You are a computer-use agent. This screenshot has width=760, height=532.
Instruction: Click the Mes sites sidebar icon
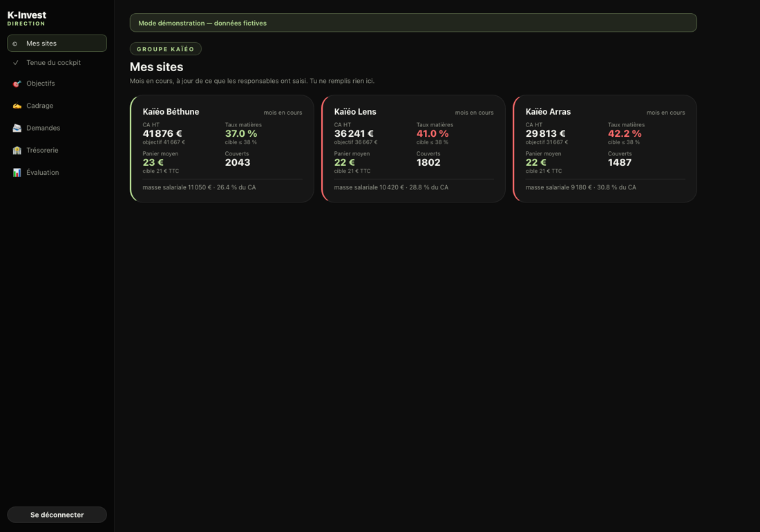[15, 44]
